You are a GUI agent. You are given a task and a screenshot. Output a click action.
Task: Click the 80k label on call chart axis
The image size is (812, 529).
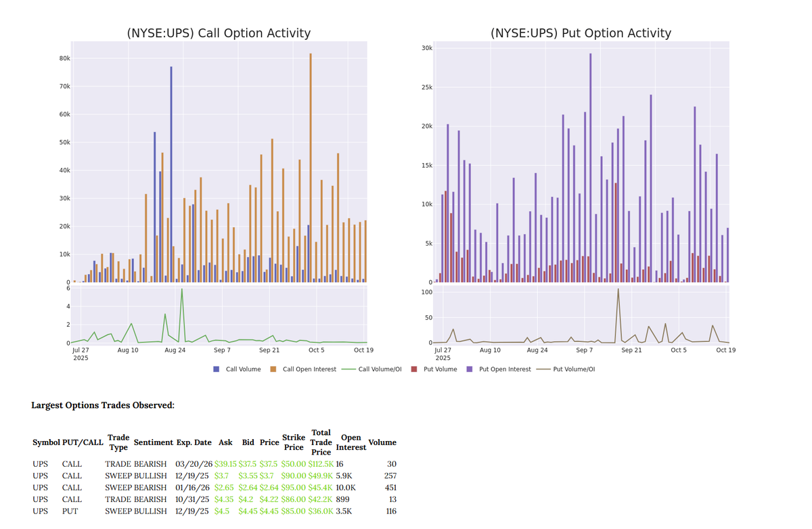tap(65, 59)
